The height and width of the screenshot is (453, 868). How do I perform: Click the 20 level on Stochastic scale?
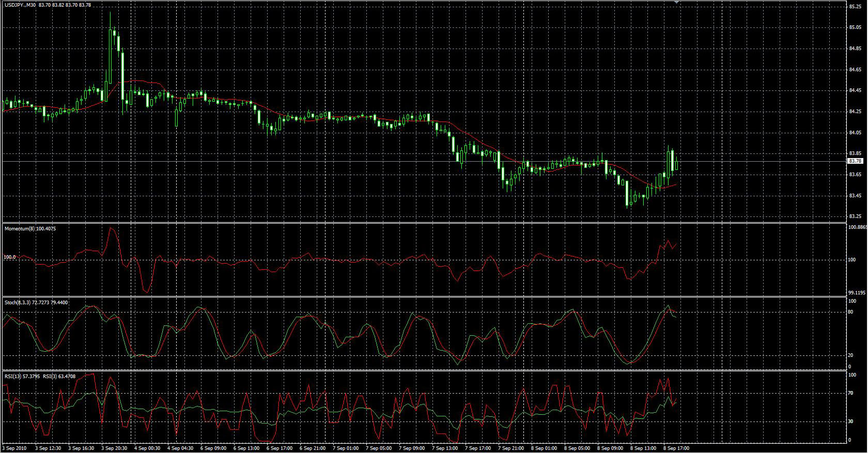tap(851, 355)
